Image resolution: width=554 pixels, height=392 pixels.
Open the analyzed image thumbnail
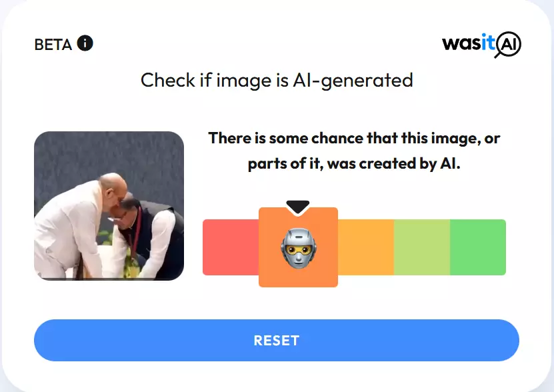[109, 206]
